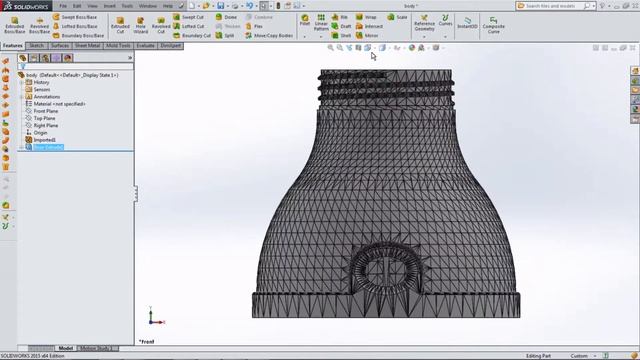Image resolution: width=640 pixels, height=360 pixels.
Task: Open the Insert menu
Action: [x=109, y=6]
